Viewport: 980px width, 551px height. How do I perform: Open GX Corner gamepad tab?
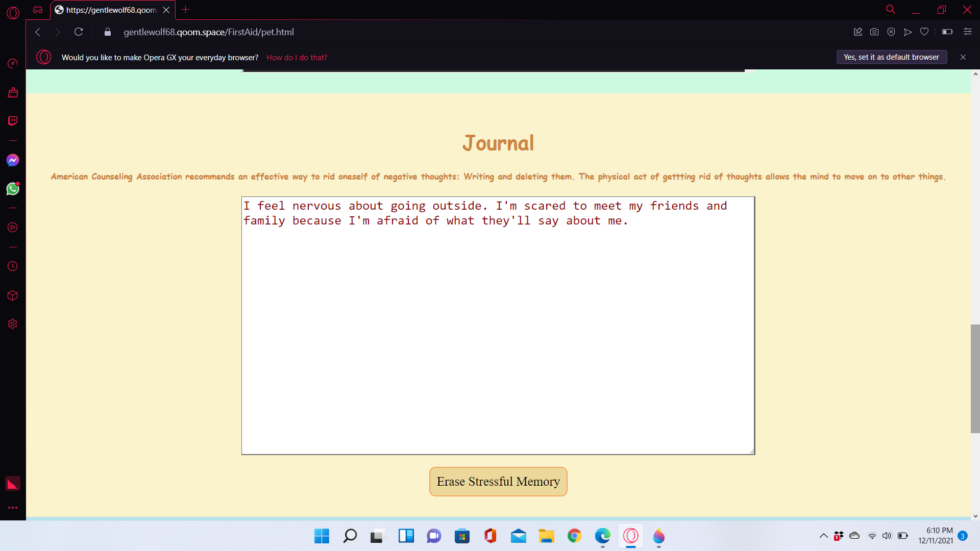(38, 10)
